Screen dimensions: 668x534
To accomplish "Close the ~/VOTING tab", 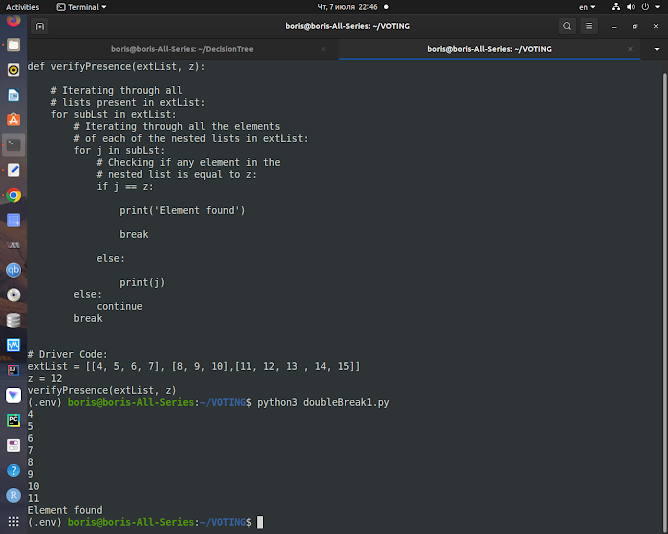I will pos(630,49).
